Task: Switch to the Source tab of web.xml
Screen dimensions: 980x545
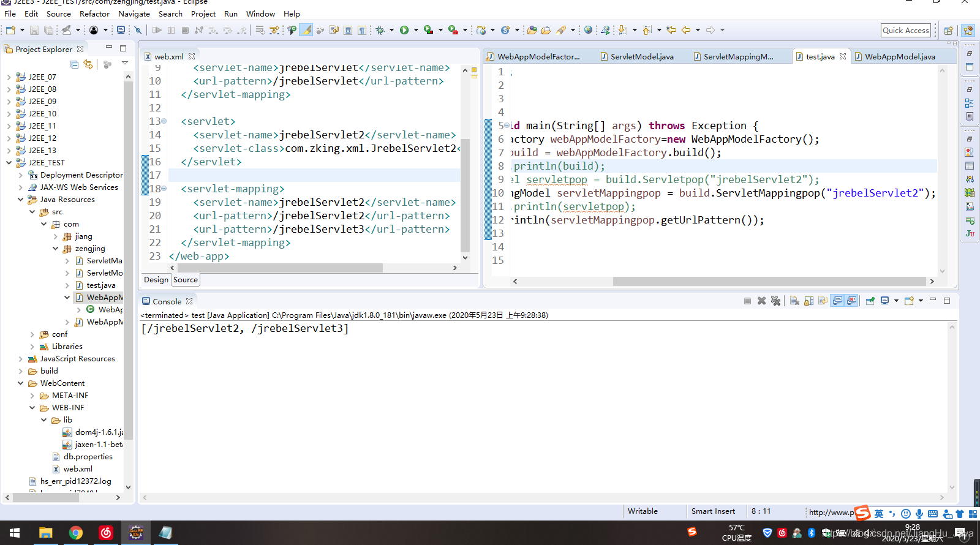Action: tap(185, 280)
